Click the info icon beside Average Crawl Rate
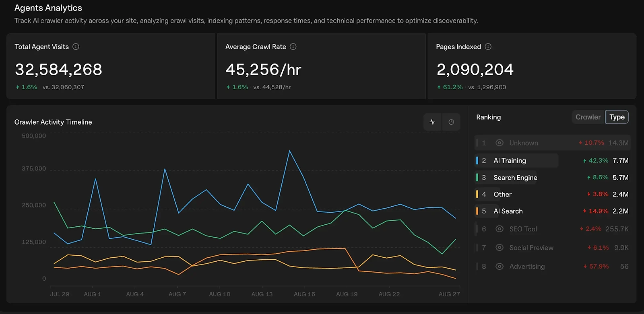Screen dimensions: 644x314 pyautogui.click(x=293, y=47)
